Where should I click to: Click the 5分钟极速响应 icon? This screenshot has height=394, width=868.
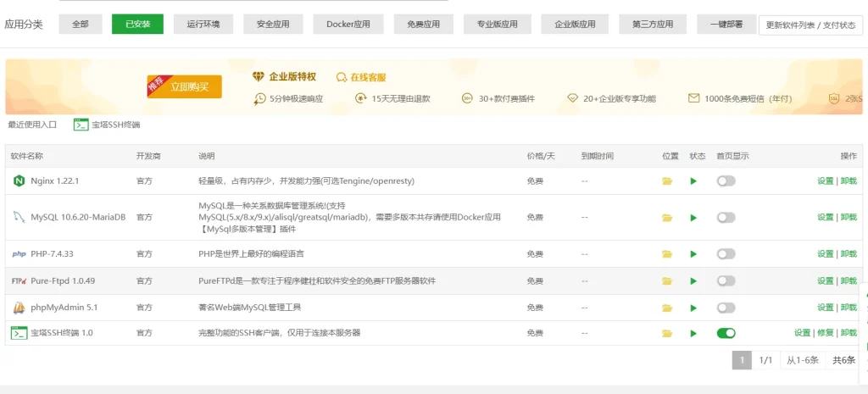(259, 98)
